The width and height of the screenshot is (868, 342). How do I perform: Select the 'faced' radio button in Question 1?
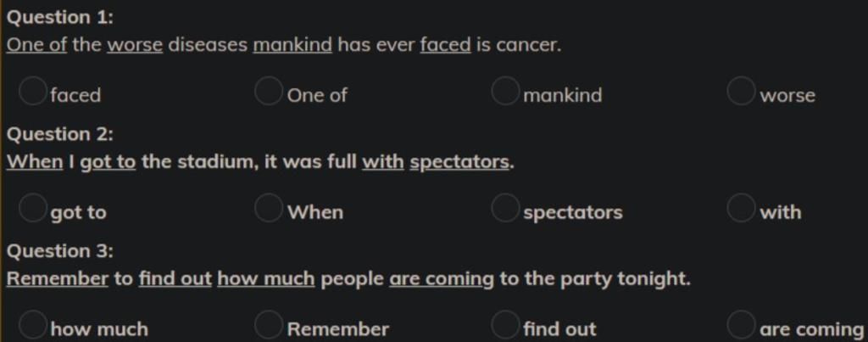pyautogui.click(x=32, y=91)
